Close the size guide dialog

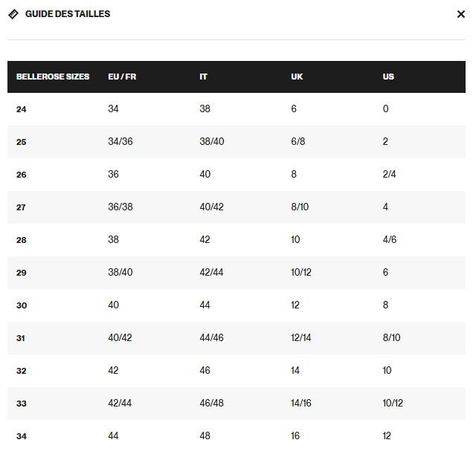coord(461,14)
